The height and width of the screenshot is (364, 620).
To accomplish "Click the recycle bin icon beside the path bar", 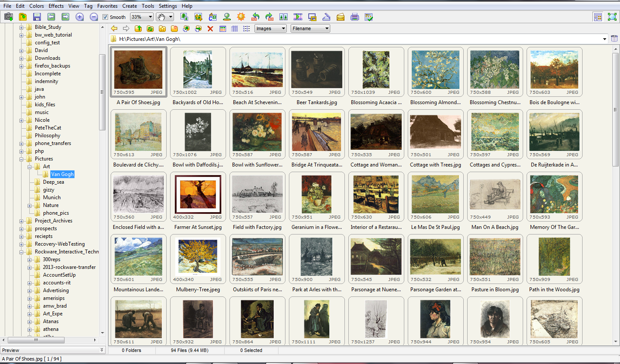I will click(614, 39).
